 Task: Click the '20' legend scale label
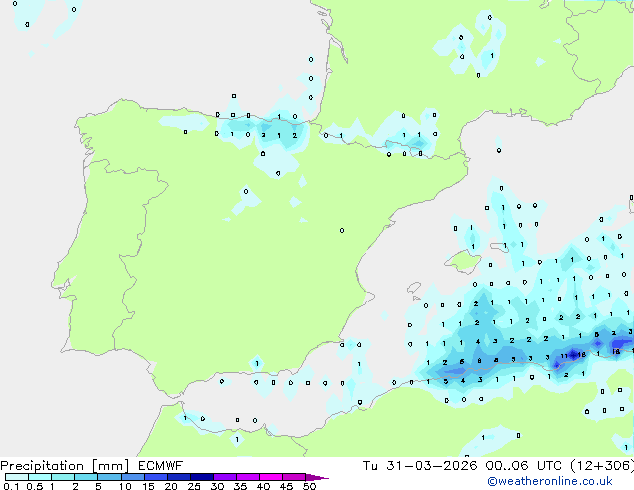(x=171, y=486)
